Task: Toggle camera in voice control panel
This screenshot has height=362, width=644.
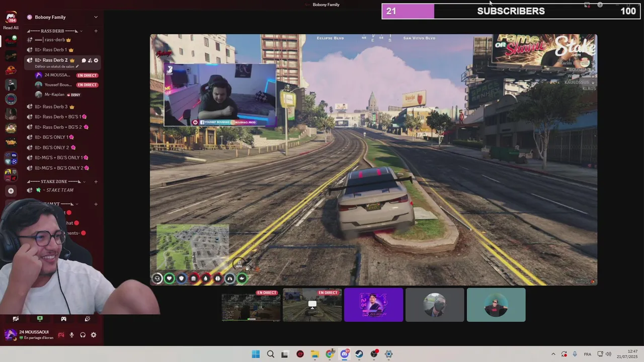Action: click(16, 319)
